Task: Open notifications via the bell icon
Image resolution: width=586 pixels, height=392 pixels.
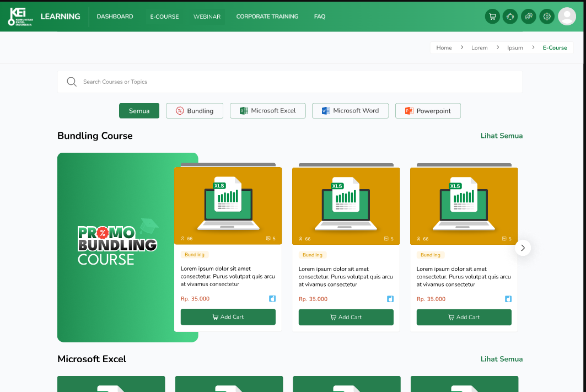Action: pyautogui.click(x=510, y=17)
